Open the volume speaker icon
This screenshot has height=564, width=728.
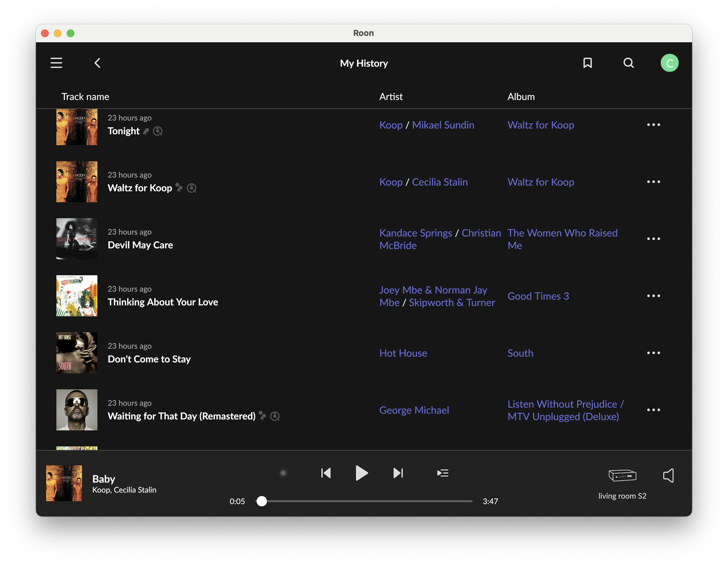(668, 475)
